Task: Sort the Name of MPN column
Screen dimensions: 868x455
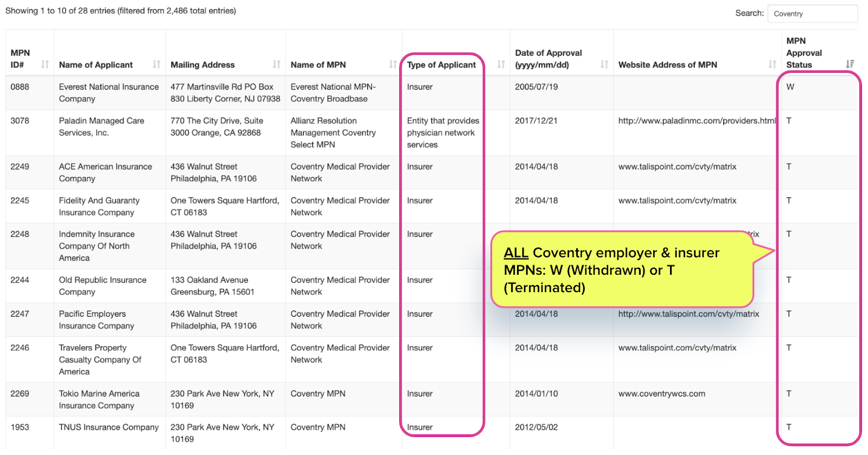Action: [393, 65]
